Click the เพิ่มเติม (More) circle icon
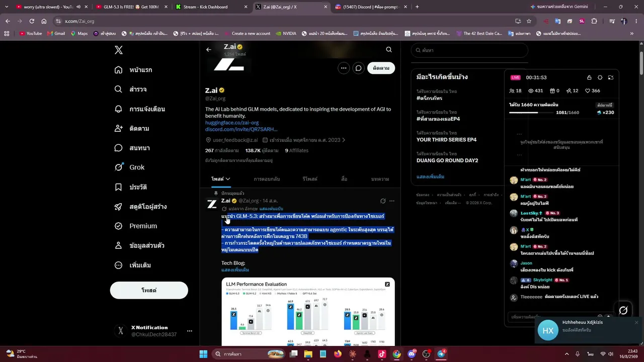The width and height of the screenshot is (644, 362). [x=118, y=265]
